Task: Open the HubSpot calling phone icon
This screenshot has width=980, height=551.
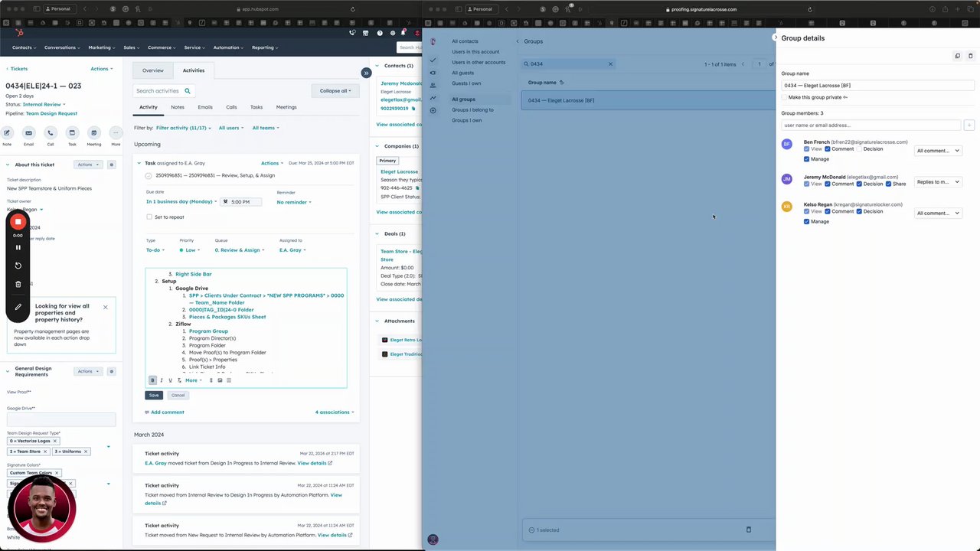Action: coord(352,33)
